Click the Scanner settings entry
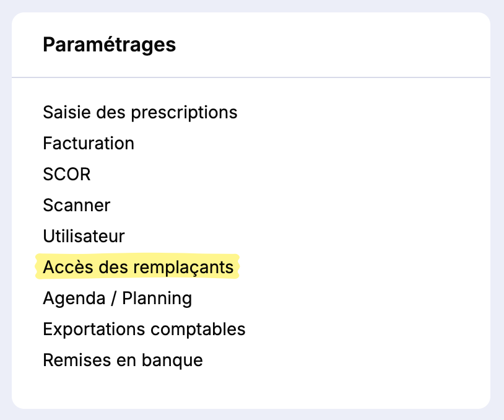 [76, 205]
